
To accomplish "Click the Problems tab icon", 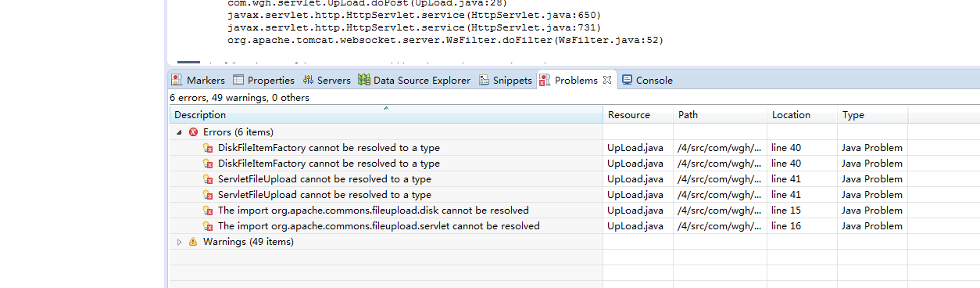I will (545, 80).
